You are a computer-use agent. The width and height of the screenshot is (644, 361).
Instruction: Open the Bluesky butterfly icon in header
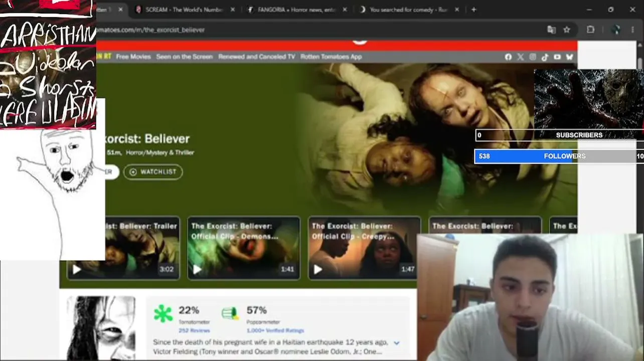pos(569,57)
